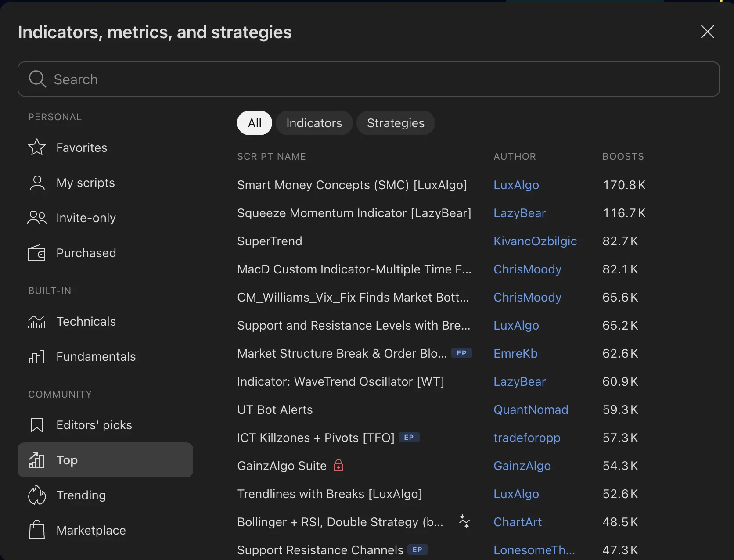Click the Trending flame icon

(x=37, y=495)
